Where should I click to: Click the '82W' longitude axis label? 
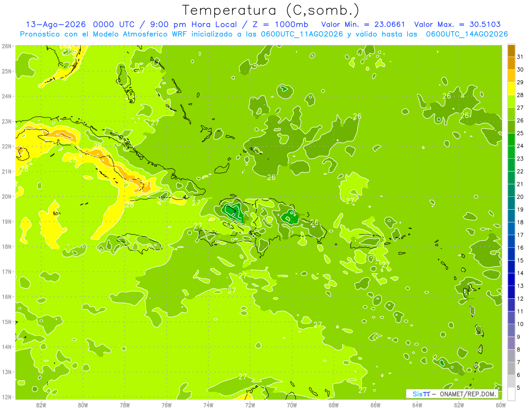(x=41, y=405)
